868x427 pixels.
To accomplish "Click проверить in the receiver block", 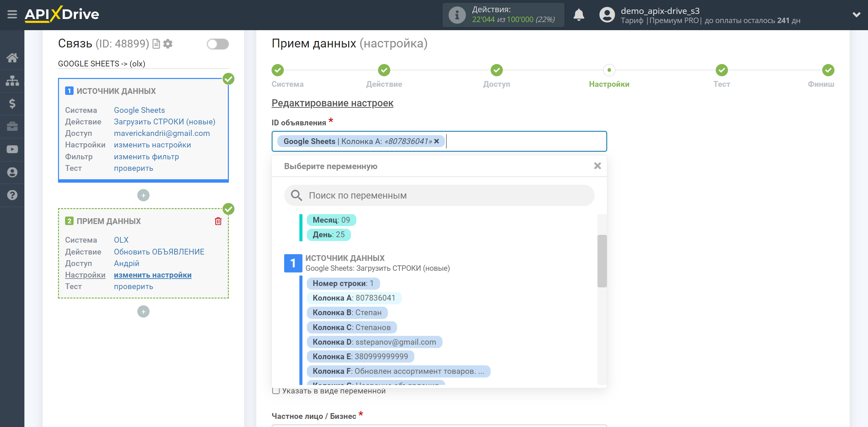I will [x=133, y=286].
